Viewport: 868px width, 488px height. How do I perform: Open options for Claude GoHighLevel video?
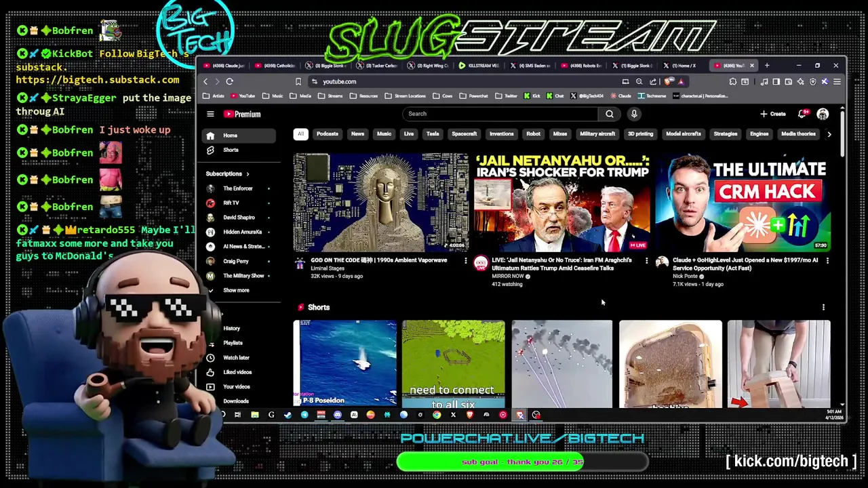(x=827, y=261)
